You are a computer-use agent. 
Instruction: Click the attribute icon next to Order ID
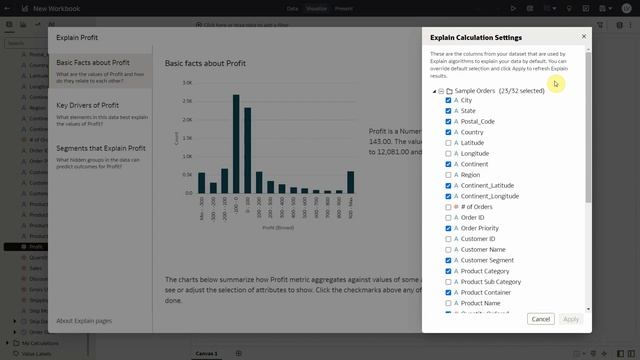click(456, 218)
